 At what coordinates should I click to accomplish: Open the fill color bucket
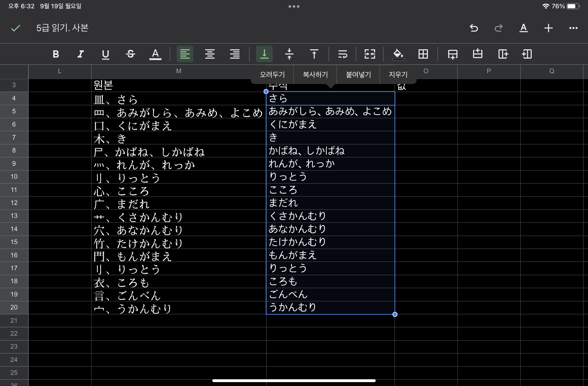point(398,54)
